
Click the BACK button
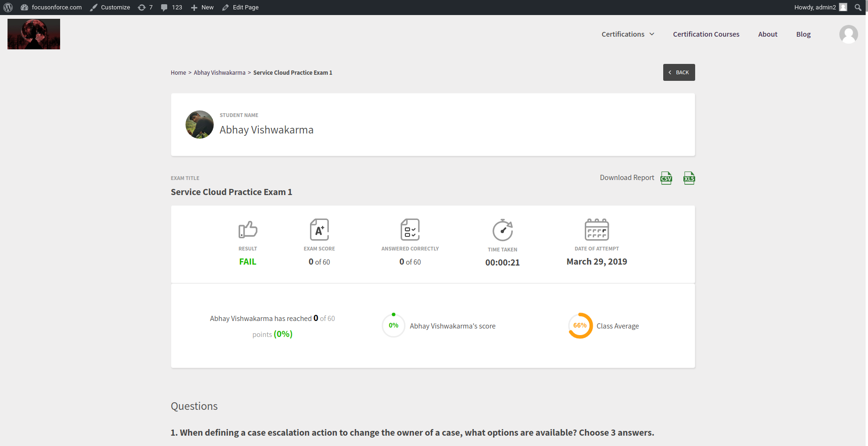pyautogui.click(x=679, y=72)
